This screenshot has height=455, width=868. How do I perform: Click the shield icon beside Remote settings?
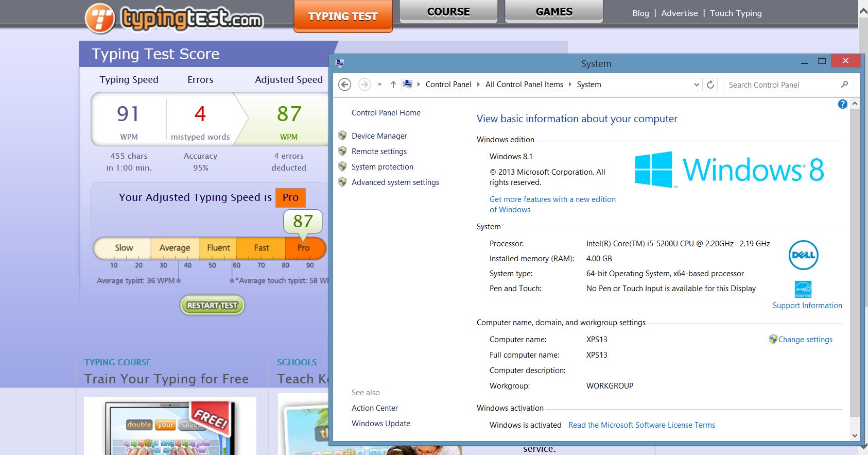point(342,151)
